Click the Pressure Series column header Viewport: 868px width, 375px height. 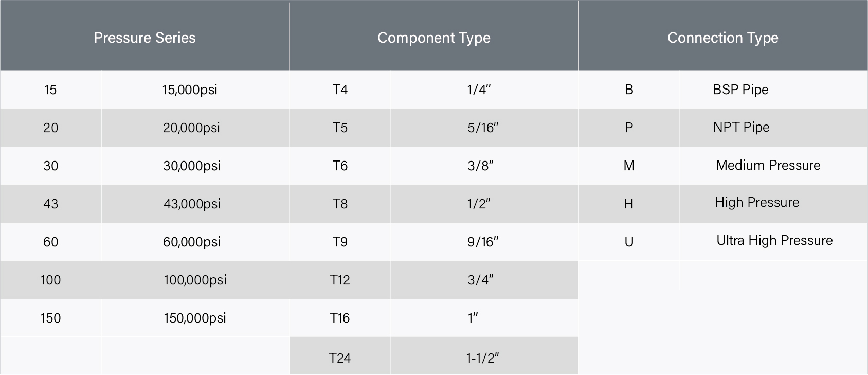pyautogui.click(x=144, y=38)
